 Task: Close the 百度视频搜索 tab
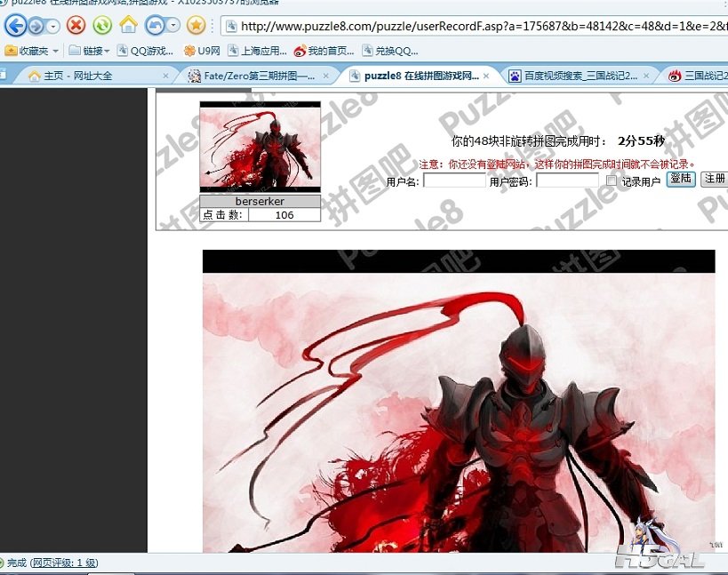[646, 76]
